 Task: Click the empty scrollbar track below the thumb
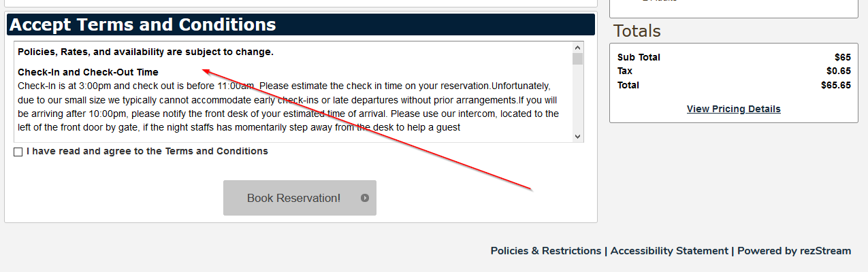coord(578,102)
